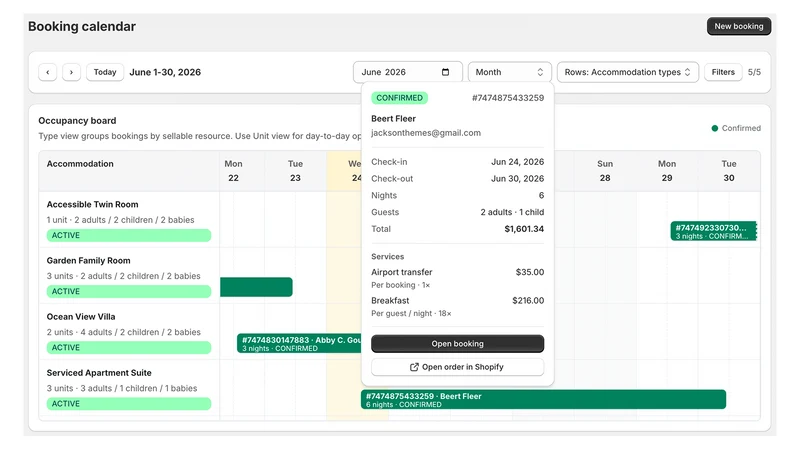This screenshot has width=800, height=450.
Task: Click ACTIVE badge under Garden Family Room
Action: (129, 291)
